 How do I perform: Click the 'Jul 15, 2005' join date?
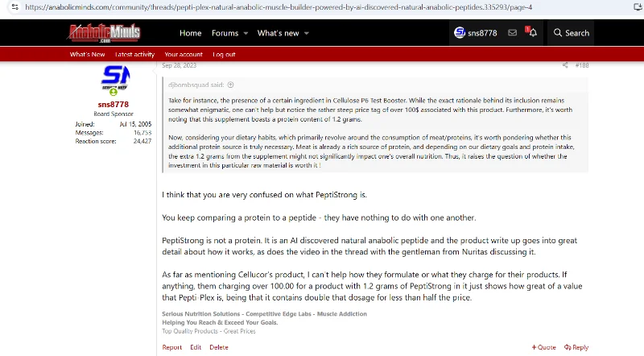pyautogui.click(x=135, y=124)
